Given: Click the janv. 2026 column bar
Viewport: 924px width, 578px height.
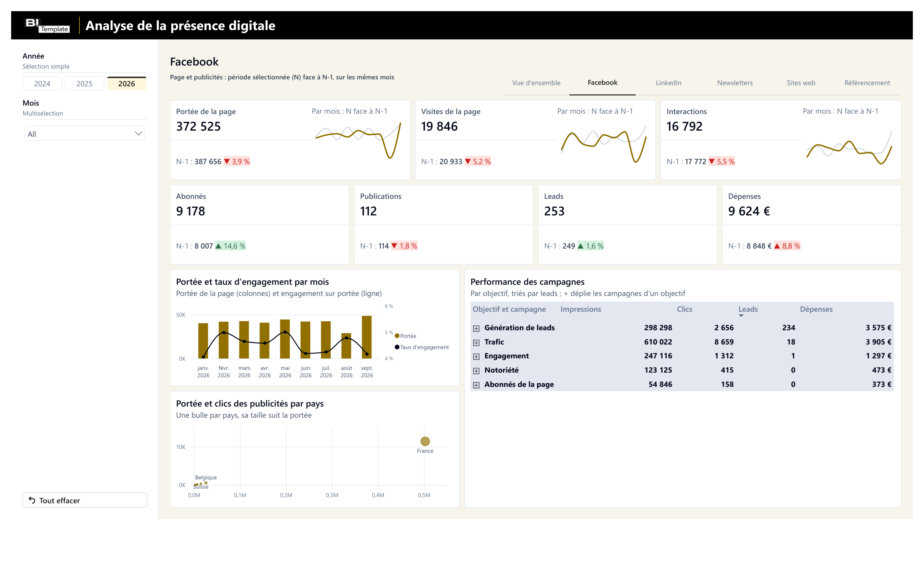Looking at the screenshot, I should pos(203,341).
